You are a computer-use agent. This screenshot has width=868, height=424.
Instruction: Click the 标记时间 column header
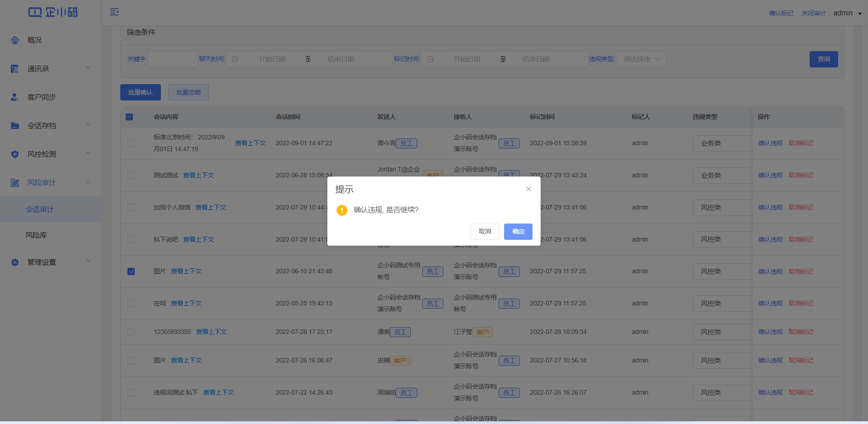(542, 117)
